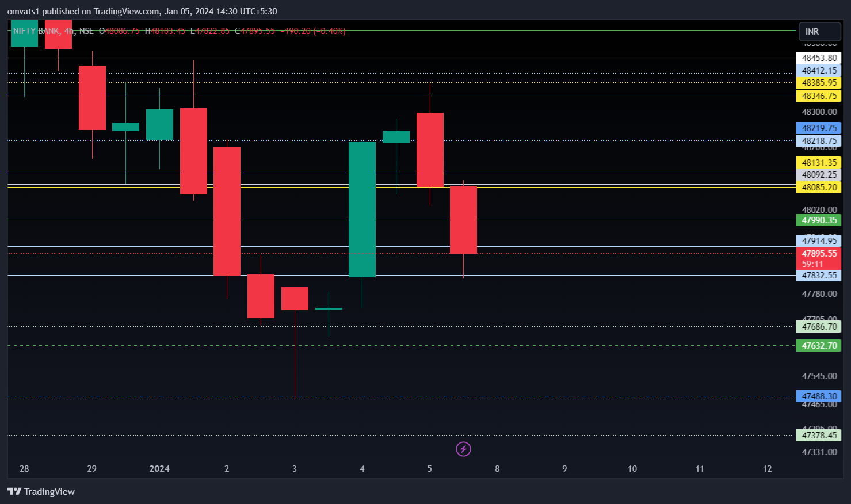The width and height of the screenshot is (851, 504).
Task: Click the 48385.95 yellow price label
Action: 819,83
